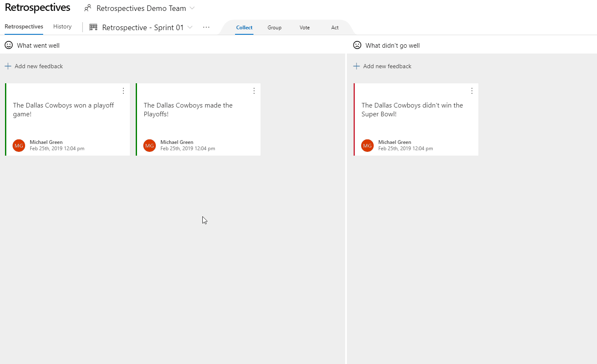597x364 pixels.
Task: Open the Act phase
Action: click(335, 27)
